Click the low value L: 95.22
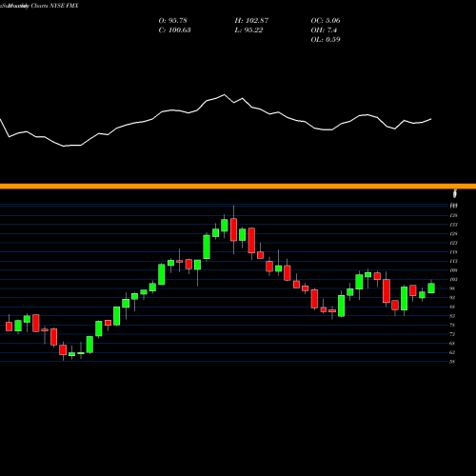The height and width of the screenshot is (476, 476). click(x=248, y=30)
